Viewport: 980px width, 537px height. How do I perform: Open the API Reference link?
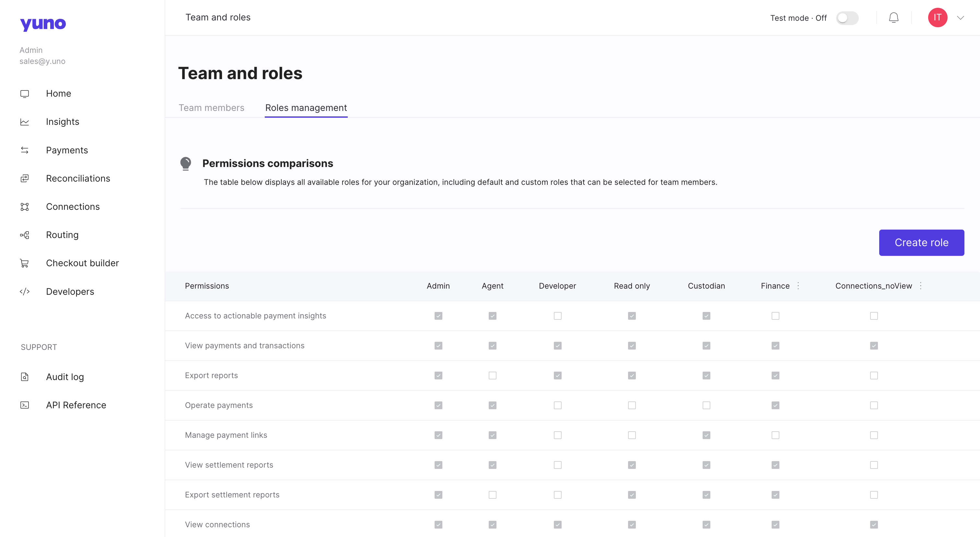(x=76, y=405)
